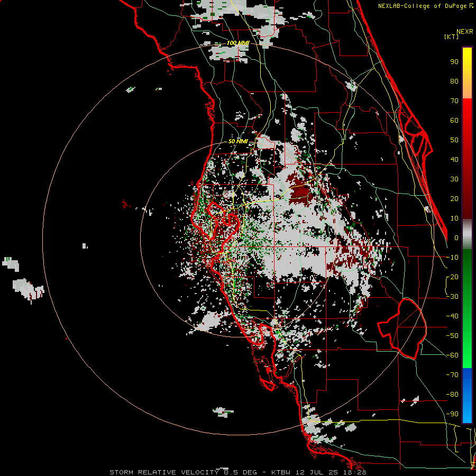Click the -20 value on velocity scale
The width and height of the screenshot is (476, 476).
point(452,277)
